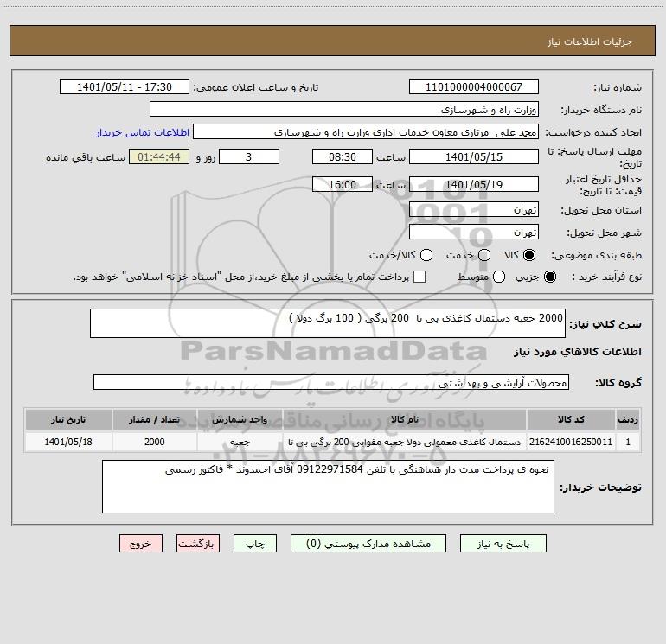Image resolution: width=666 pixels, height=644 pixels.
Task: Click the request creator field مجد علی مرتازی
Action: pyautogui.click(x=366, y=132)
